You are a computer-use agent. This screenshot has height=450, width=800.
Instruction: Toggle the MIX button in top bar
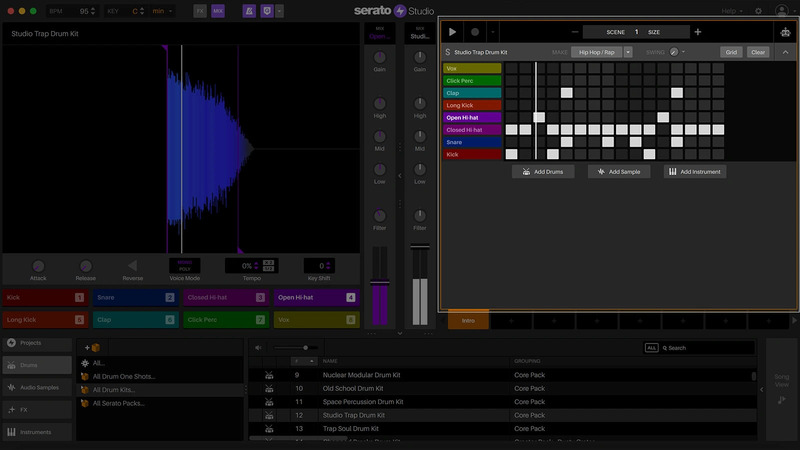218,11
